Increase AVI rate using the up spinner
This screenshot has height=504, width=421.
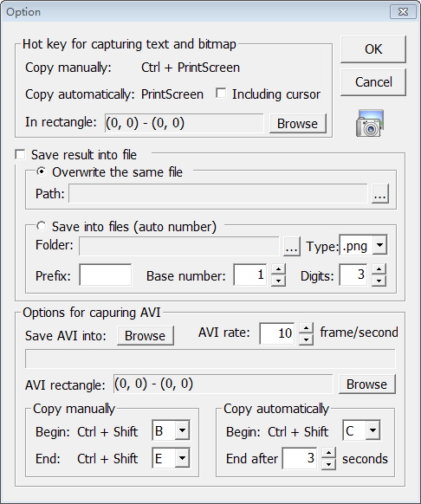tap(306, 328)
